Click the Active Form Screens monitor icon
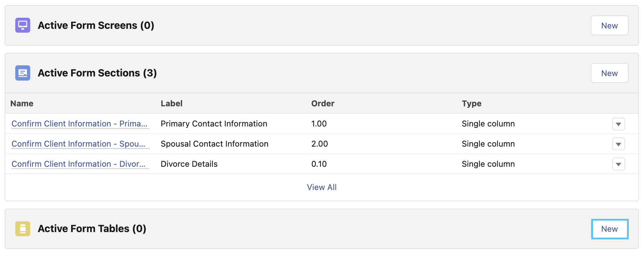The width and height of the screenshot is (644, 255). pyautogui.click(x=23, y=25)
